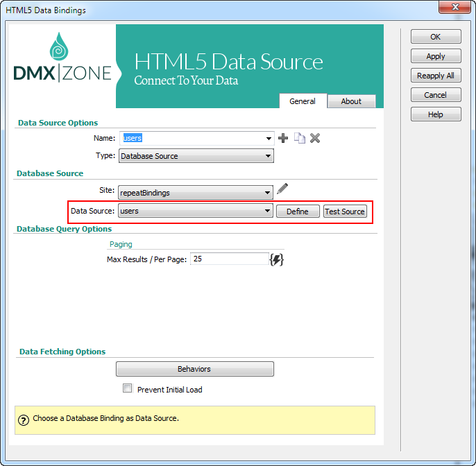Click the Data Source Options heading

(58, 123)
